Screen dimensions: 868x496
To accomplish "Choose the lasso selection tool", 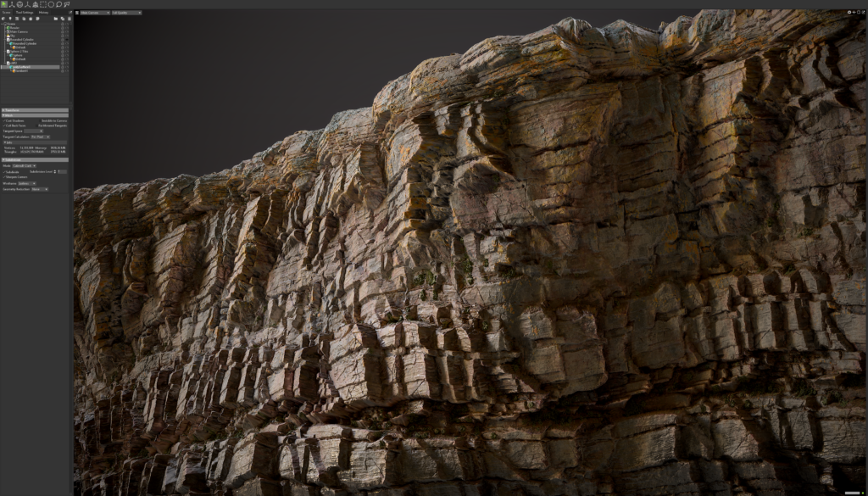I will (58, 4).
